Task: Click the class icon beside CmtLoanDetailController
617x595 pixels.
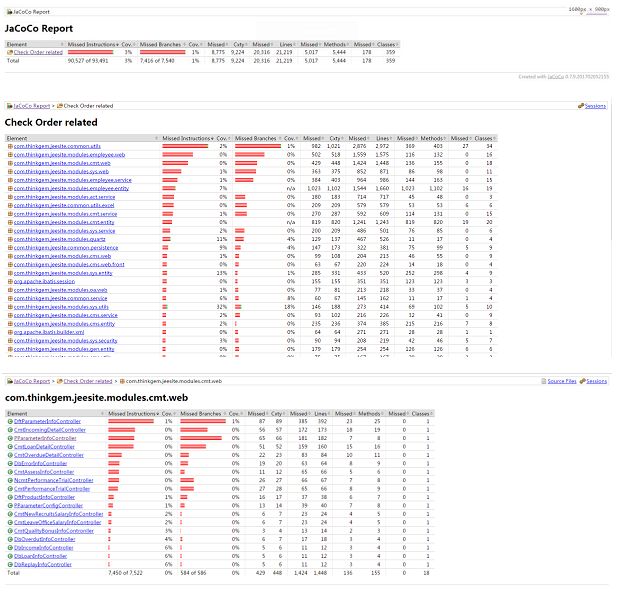Action: coord(10,447)
